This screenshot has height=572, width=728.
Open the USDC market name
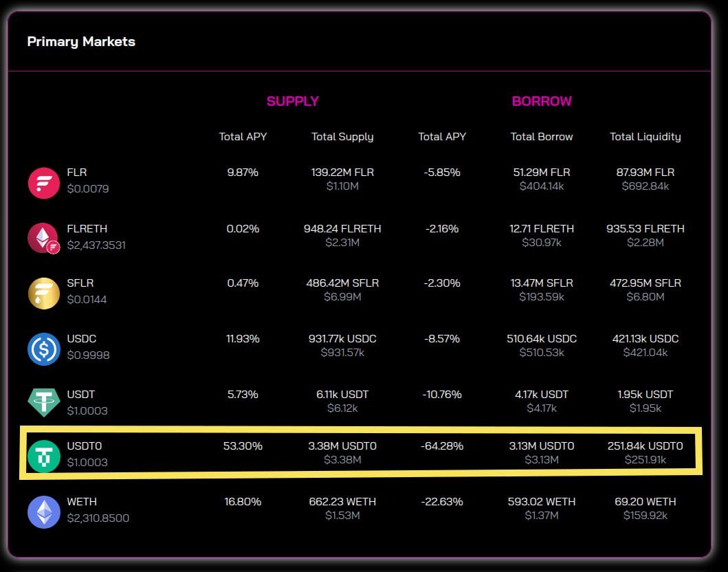click(x=81, y=339)
